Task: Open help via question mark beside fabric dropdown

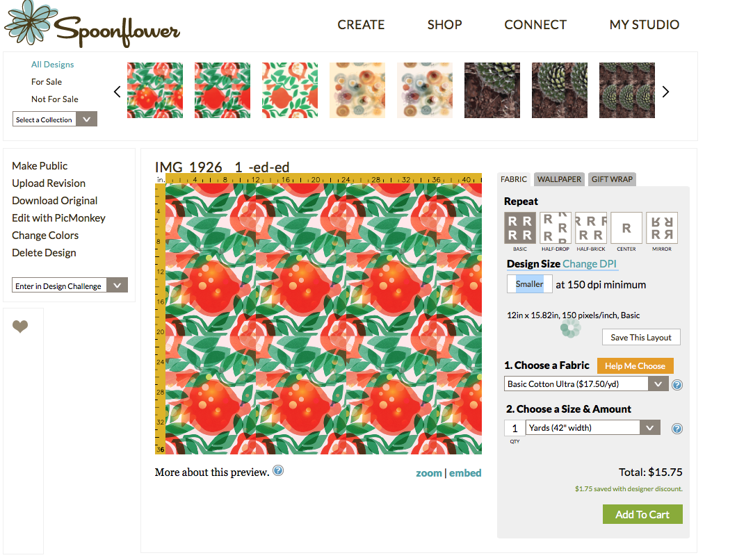Action: coord(677,384)
